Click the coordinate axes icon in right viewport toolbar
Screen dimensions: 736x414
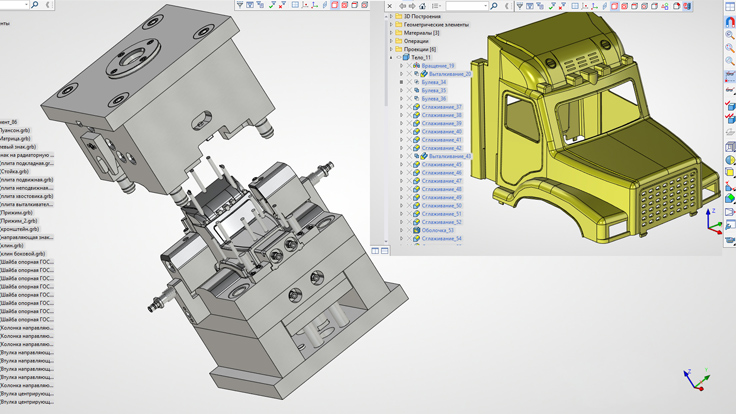(594, 6)
